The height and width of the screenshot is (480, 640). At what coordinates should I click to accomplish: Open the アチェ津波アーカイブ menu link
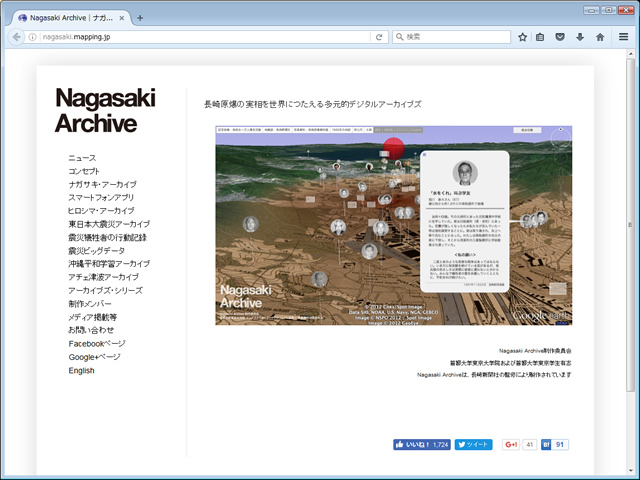103,277
